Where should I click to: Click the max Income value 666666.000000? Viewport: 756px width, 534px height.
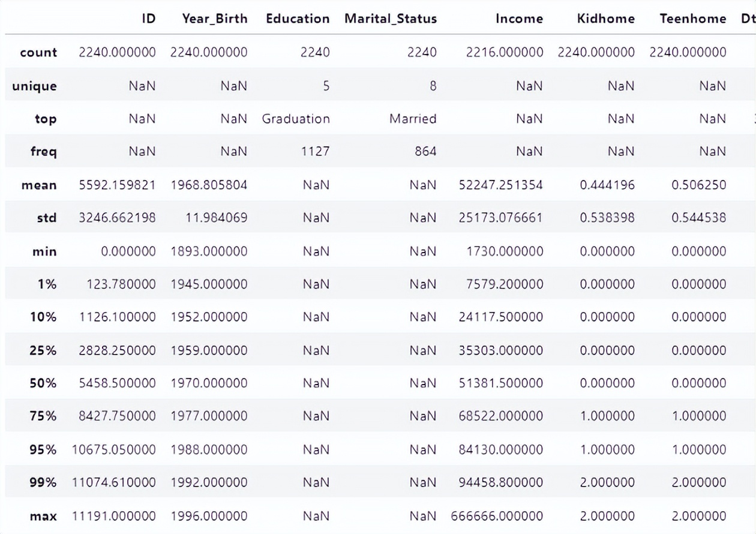[497, 515]
